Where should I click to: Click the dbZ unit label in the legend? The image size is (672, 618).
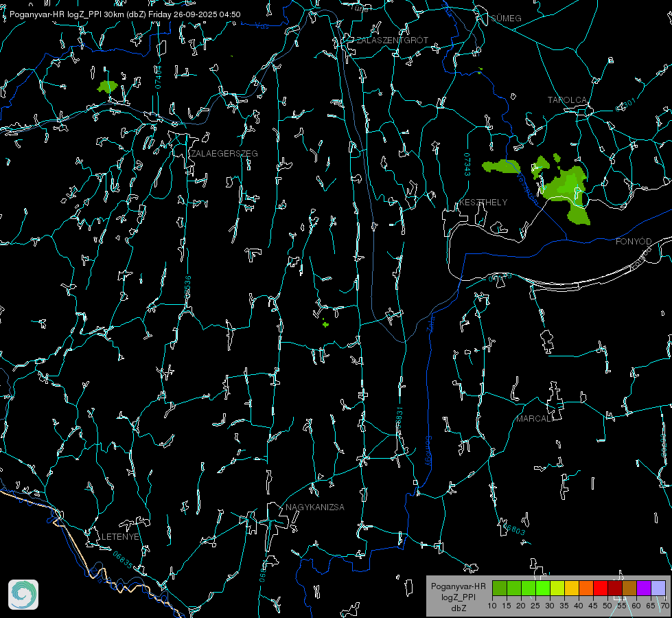pyautogui.click(x=458, y=608)
